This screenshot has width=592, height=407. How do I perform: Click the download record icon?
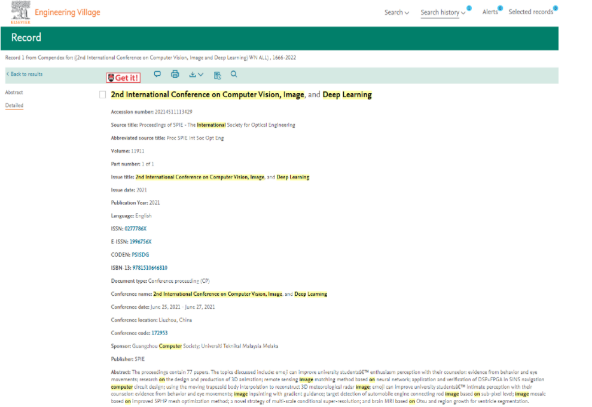(193, 74)
